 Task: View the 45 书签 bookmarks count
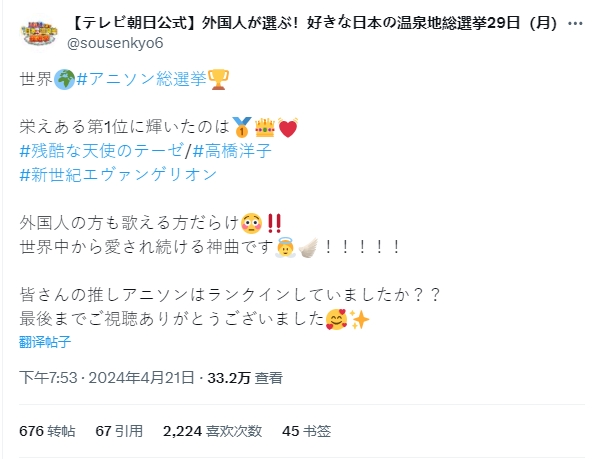coord(306,431)
